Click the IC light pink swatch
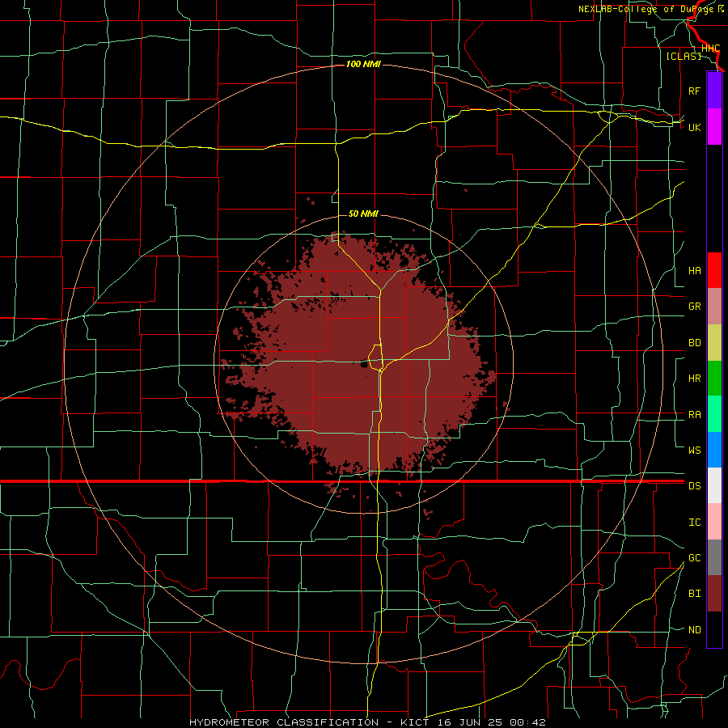728x728 pixels. tap(714, 522)
